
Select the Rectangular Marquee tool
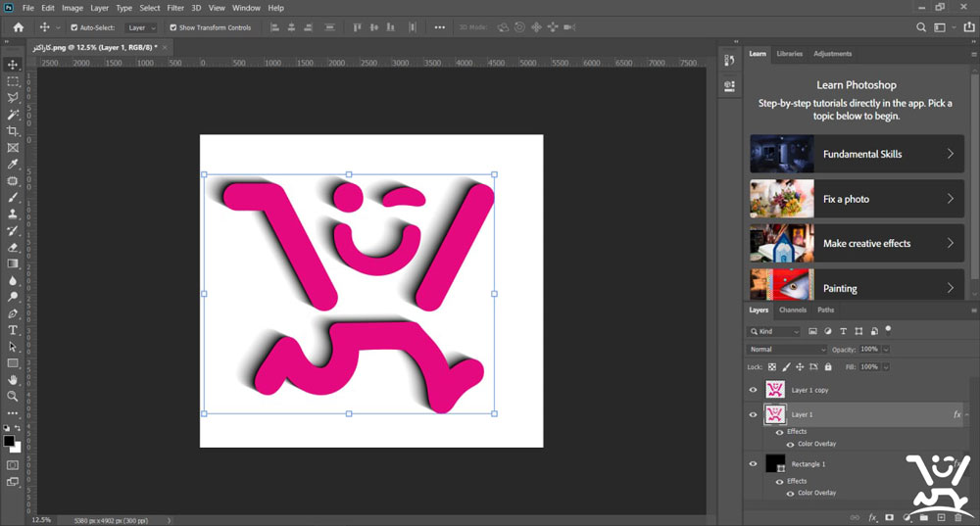click(x=13, y=81)
